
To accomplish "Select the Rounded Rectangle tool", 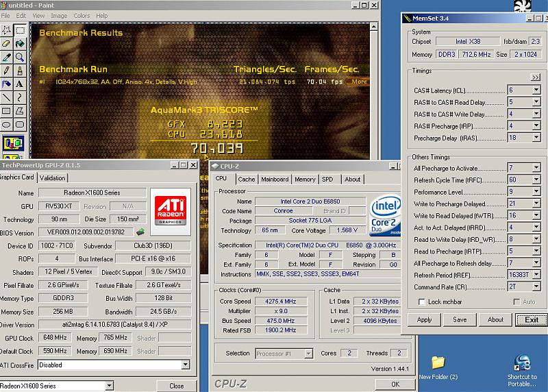I will click(x=20, y=125).
